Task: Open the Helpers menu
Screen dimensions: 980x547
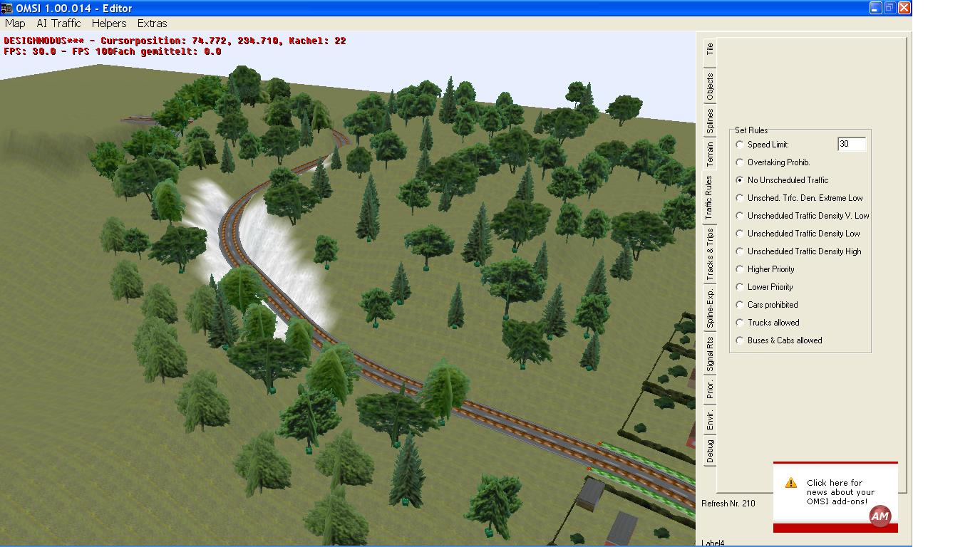Action: (109, 24)
